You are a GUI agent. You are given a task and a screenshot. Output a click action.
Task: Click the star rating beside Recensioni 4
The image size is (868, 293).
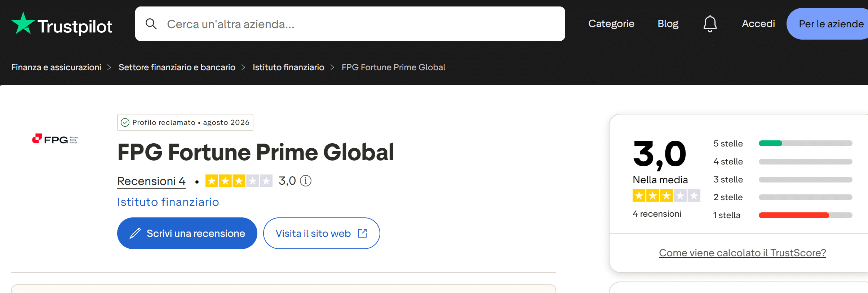[239, 181]
